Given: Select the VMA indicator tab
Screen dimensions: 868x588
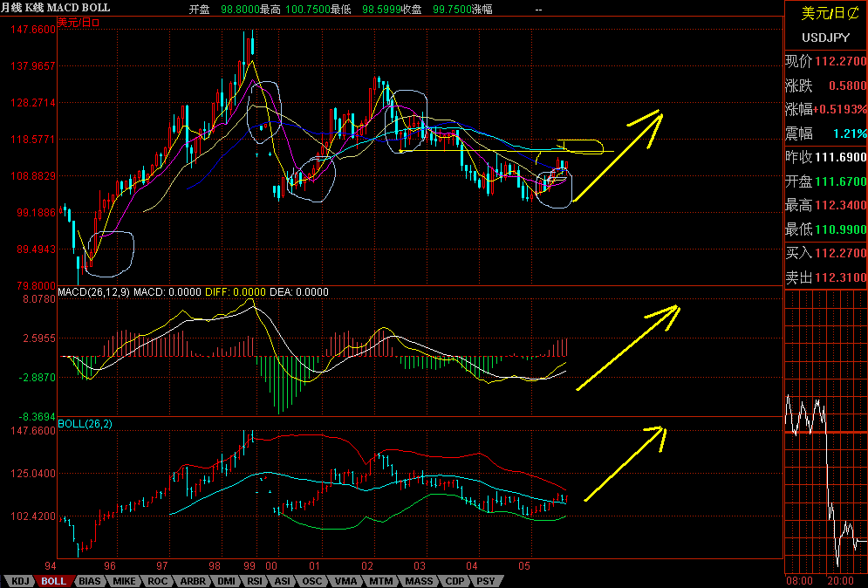Looking at the screenshot, I should pyautogui.click(x=346, y=581).
